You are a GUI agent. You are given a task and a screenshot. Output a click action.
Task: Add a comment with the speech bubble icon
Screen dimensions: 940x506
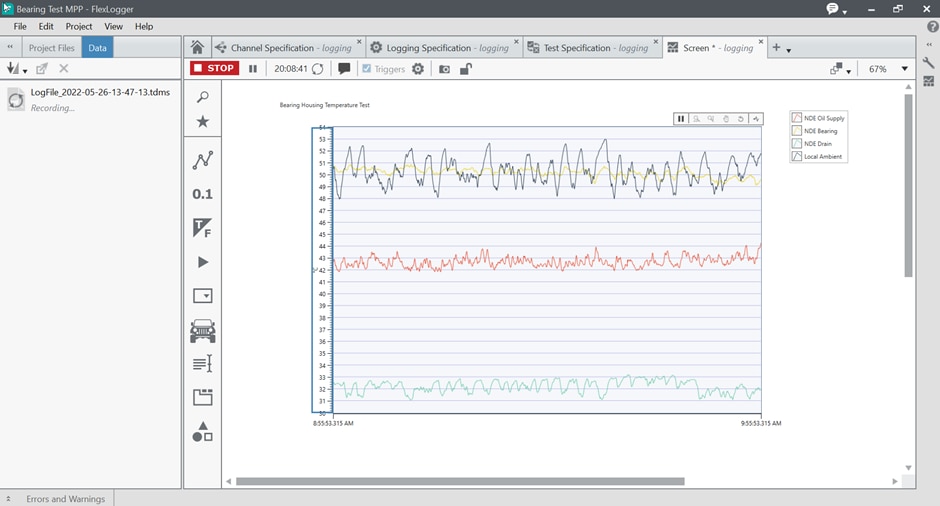pos(344,69)
